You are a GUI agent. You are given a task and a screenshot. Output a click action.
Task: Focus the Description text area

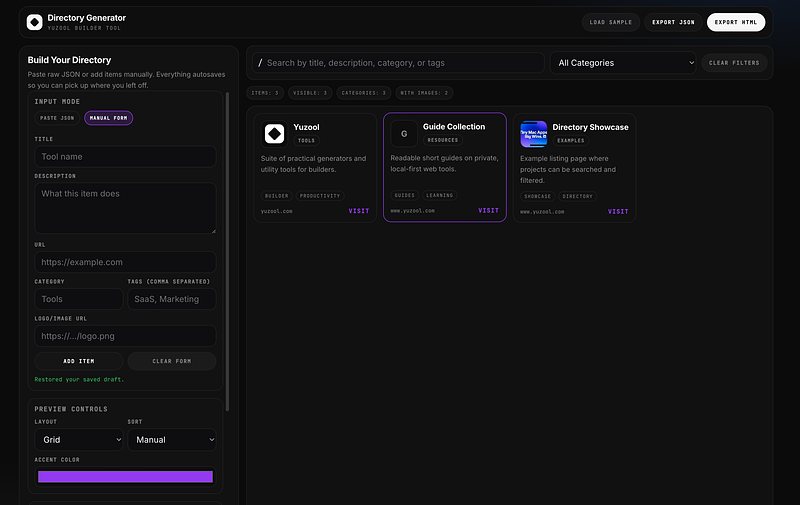(x=125, y=209)
